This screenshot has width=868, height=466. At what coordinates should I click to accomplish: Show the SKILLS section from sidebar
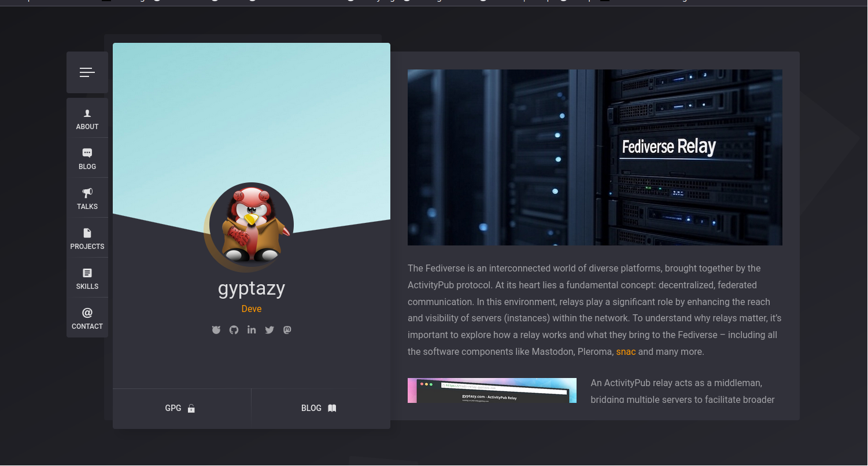tap(87, 279)
